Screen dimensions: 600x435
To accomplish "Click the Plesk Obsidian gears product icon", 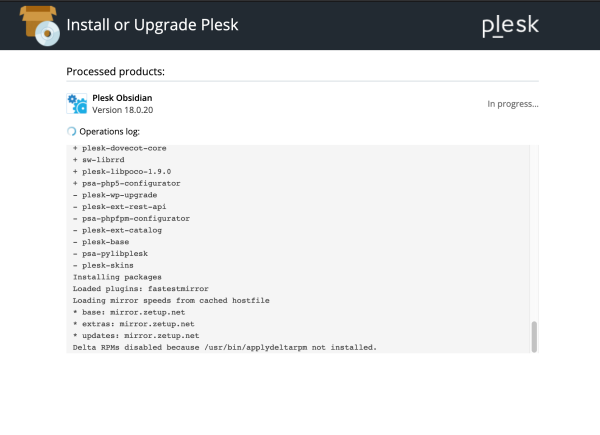I will tap(77, 104).
